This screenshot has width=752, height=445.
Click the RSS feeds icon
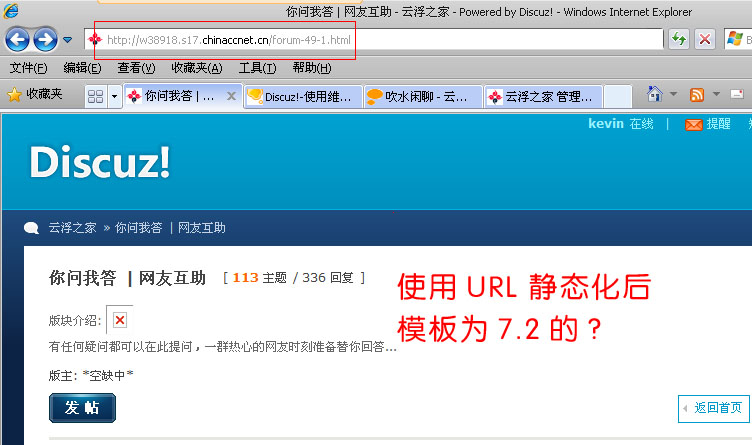point(697,94)
